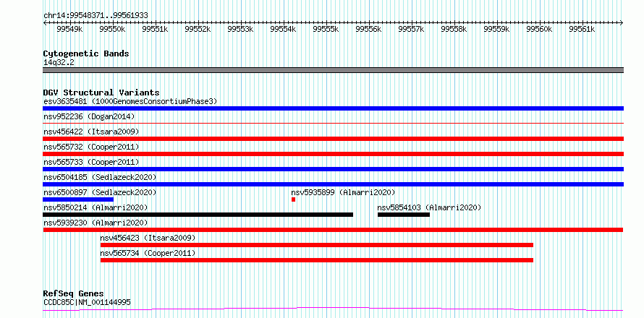Image resolution: width=644 pixels, height=318 pixels.
Task: Click the gray 14q32.2 cytogenetic band bar
Action: pos(333,70)
